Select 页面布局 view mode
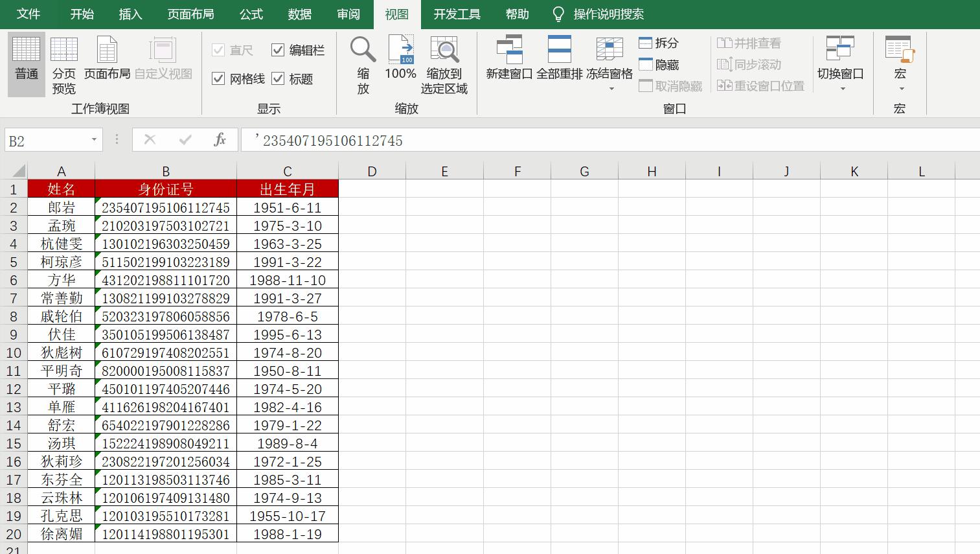Image resolution: width=980 pixels, height=554 pixels. (x=106, y=65)
